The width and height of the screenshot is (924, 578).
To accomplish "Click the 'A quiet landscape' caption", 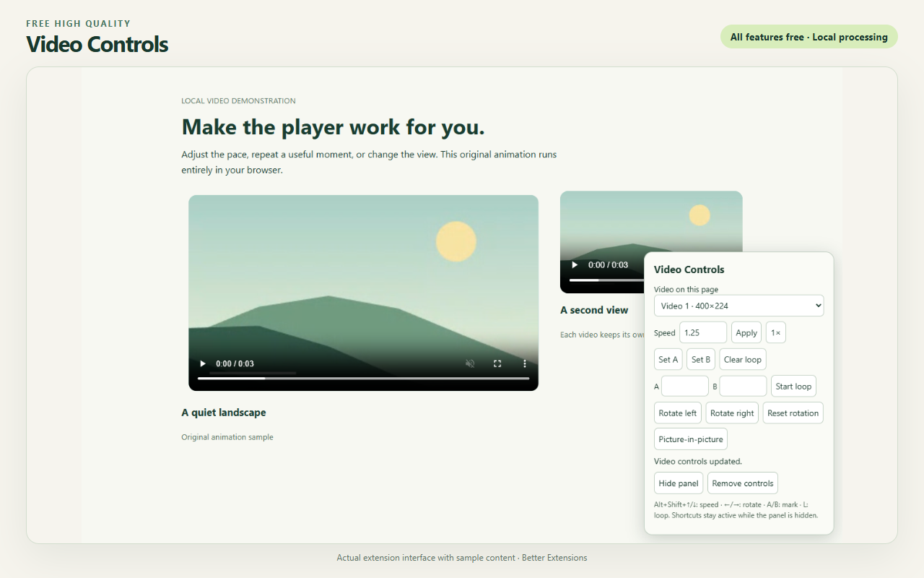I will [224, 413].
